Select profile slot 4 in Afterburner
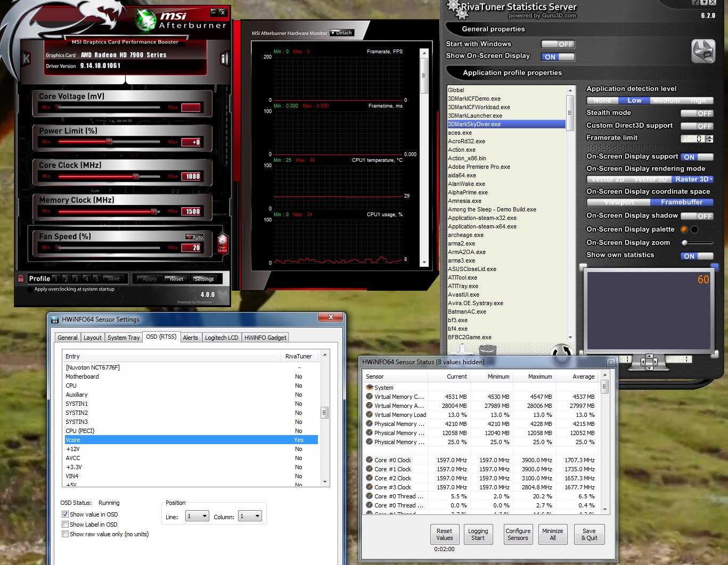This screenshot has width=728, height=565. click(86, 279)
